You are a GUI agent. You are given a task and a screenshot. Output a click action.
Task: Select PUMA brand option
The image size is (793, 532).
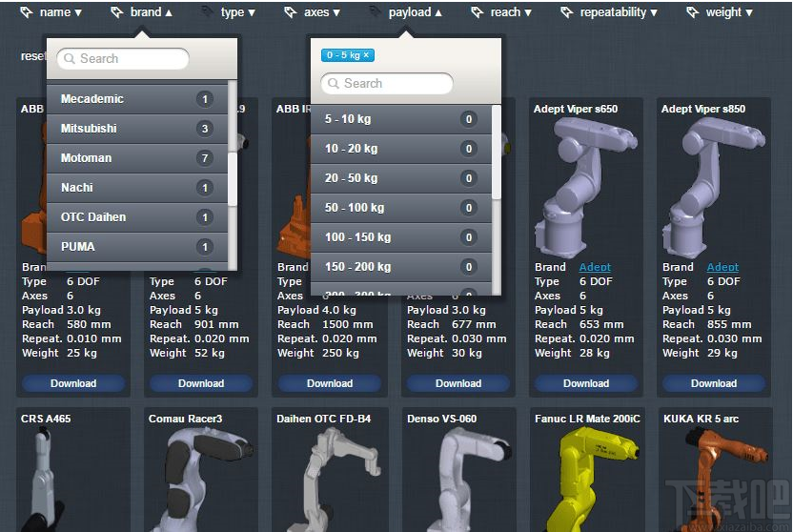[x=137, y=247]
